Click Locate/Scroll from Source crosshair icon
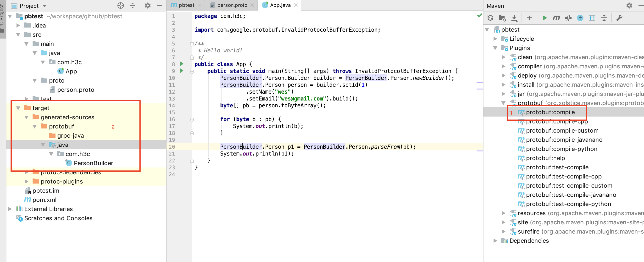Viewport: 644px width, 262px height. point(120,6)
